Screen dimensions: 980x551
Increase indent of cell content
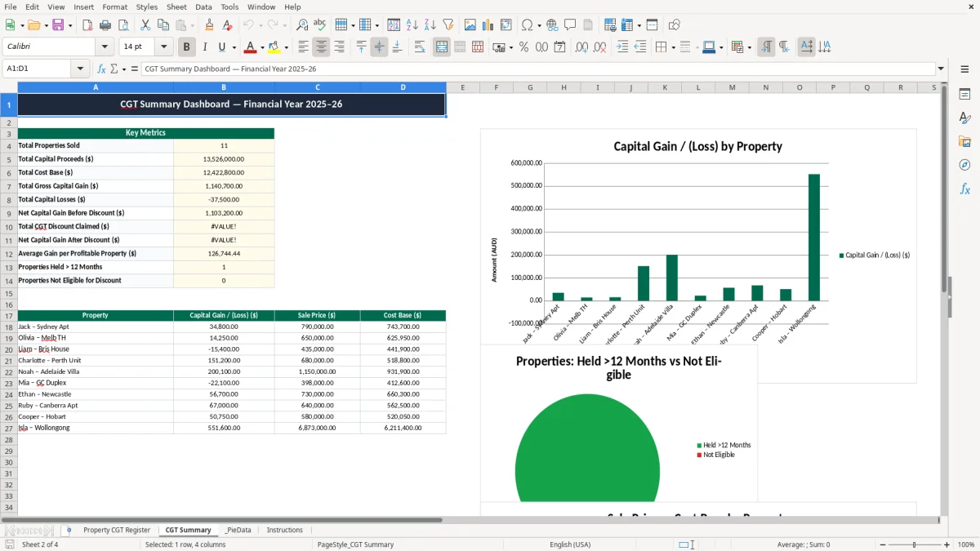click(x=622, y=47)
